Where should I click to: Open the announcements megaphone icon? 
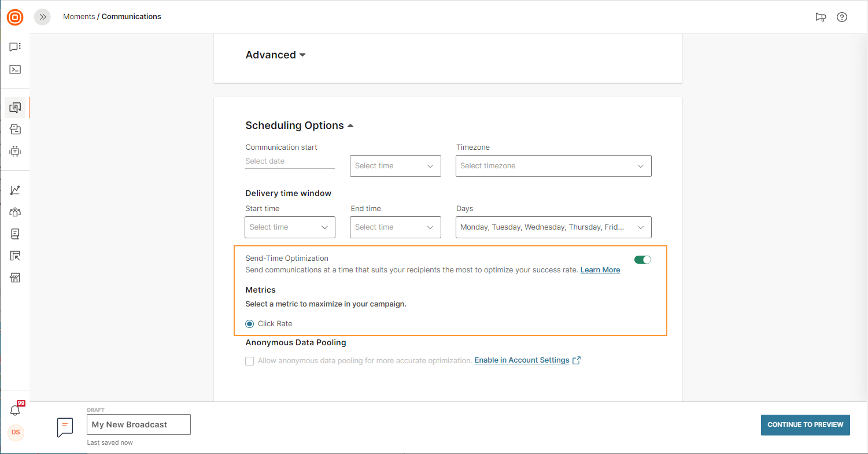point(821,17)
